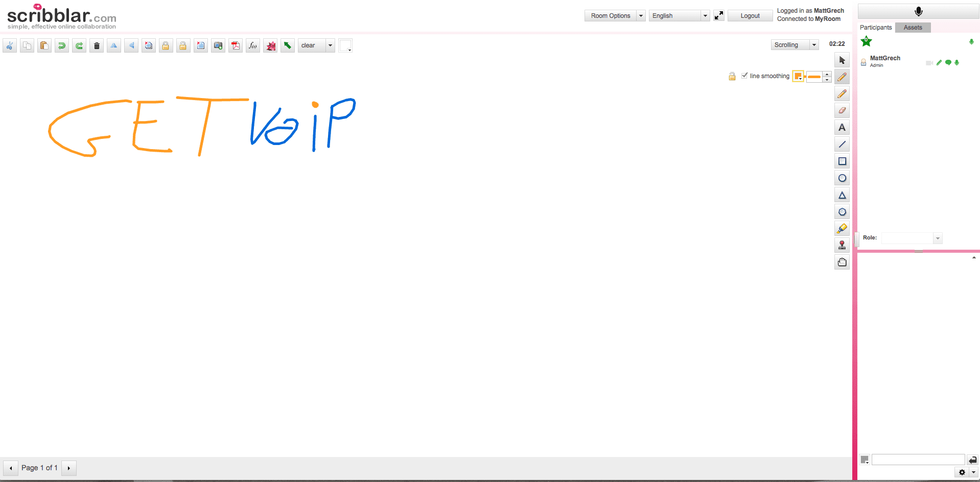Screen dimensions: 980x482
Task: Click the Cut scissors icon
Action: pos(10,46)
